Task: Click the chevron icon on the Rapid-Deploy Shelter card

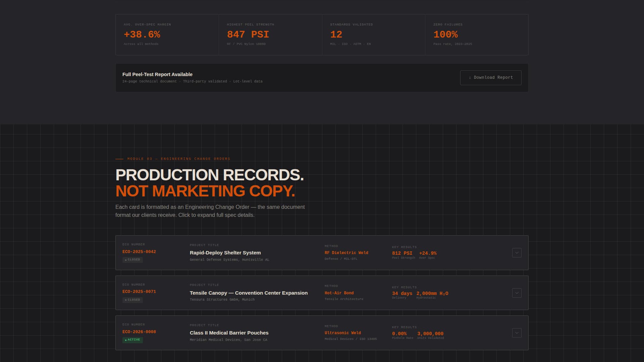Action: pyautogui.click(x=517, y=253)
